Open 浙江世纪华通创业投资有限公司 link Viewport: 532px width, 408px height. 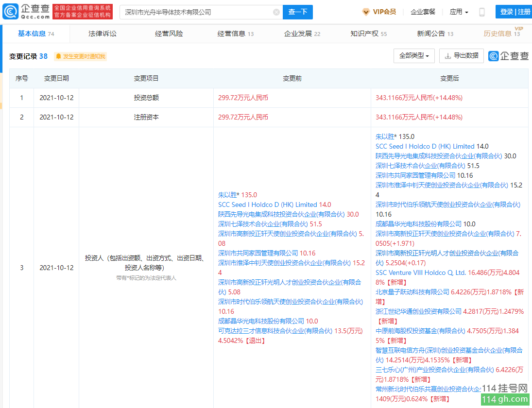tap(418, 311)
